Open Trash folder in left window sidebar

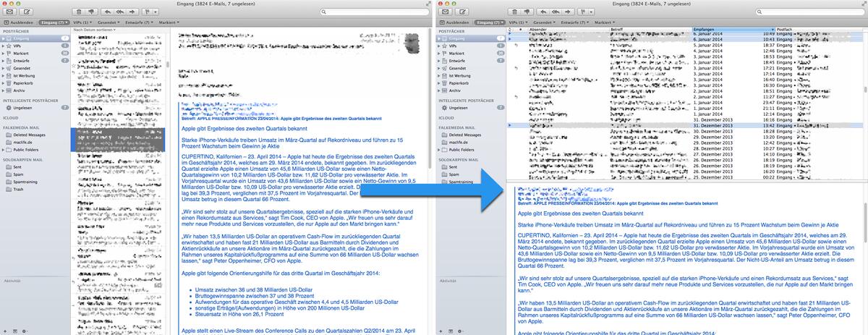point(35,190)
